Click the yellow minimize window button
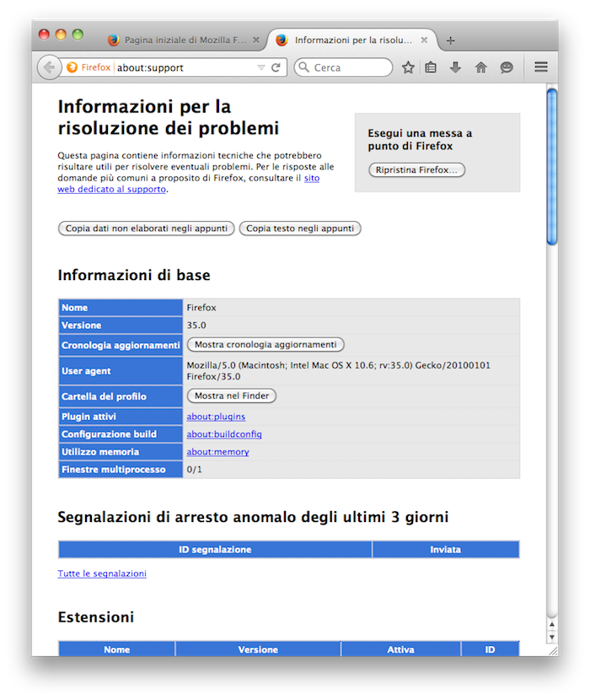 click(61, 35)
